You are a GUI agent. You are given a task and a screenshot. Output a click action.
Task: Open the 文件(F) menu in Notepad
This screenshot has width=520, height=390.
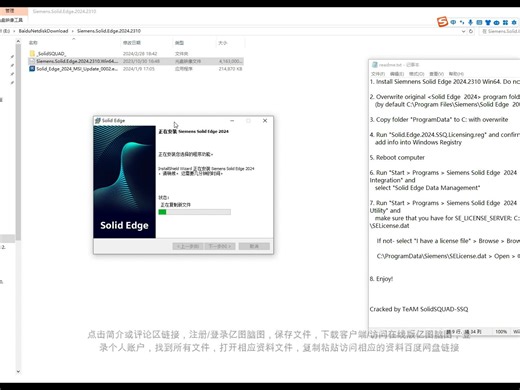coord(378,74)
